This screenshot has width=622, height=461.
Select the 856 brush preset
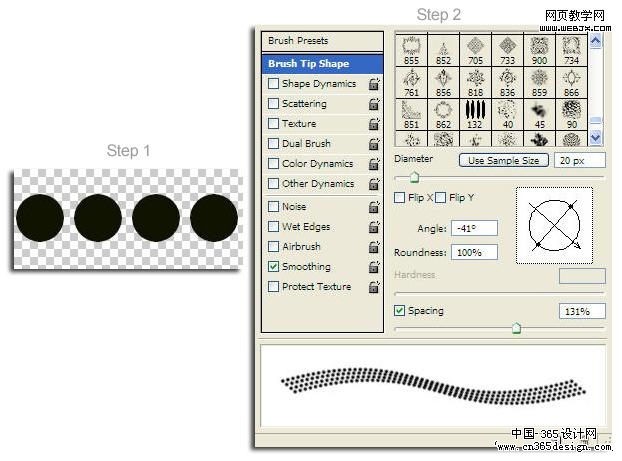tap(443, 82)
